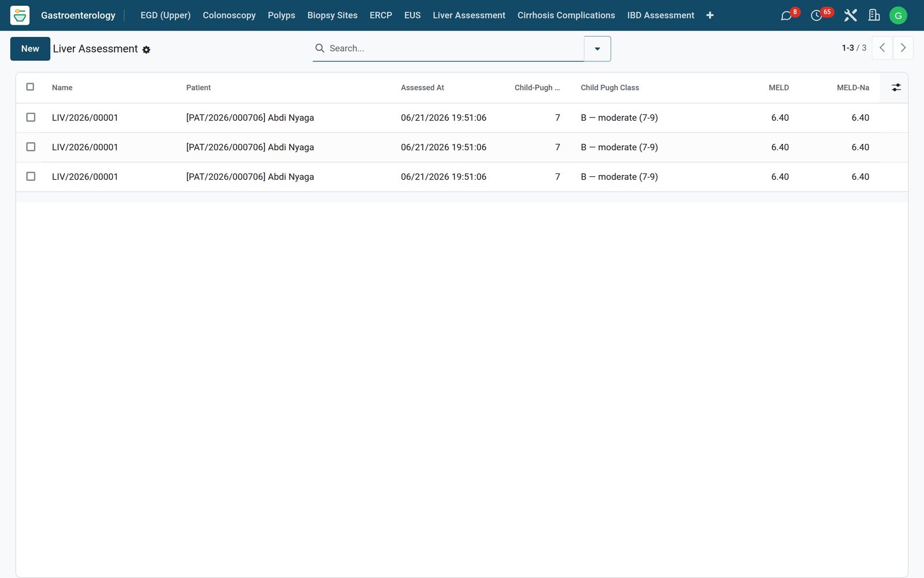
Task: Check the third LIV/2026/00001 row checkbox
Action: click(x=31, y=176)
